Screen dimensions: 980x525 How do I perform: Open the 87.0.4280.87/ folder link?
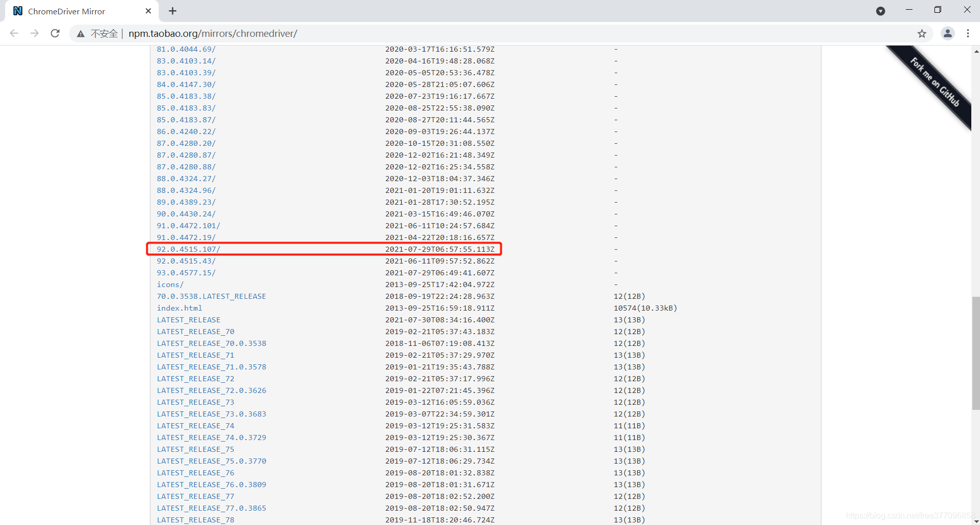point(186,155)
